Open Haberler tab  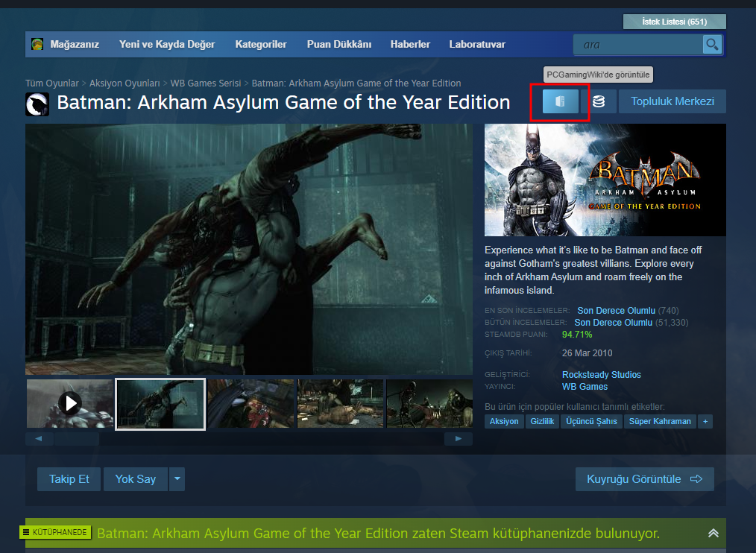tap(410, 45)
